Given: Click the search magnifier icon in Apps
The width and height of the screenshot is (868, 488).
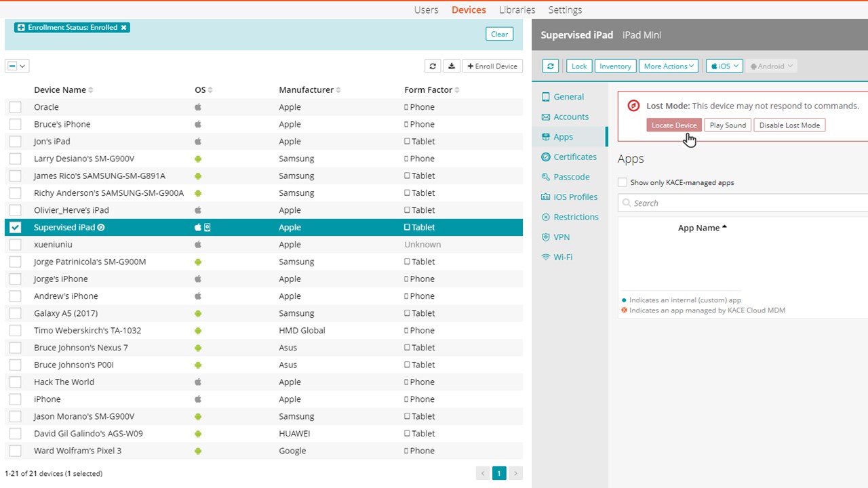Looking at the screenshot, I should [x=627, y=203].
